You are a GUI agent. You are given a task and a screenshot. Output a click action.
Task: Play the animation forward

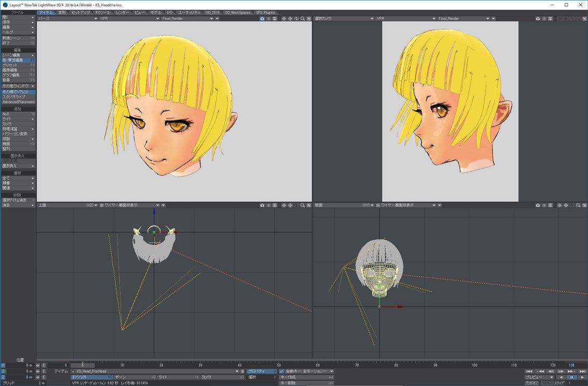582,377
